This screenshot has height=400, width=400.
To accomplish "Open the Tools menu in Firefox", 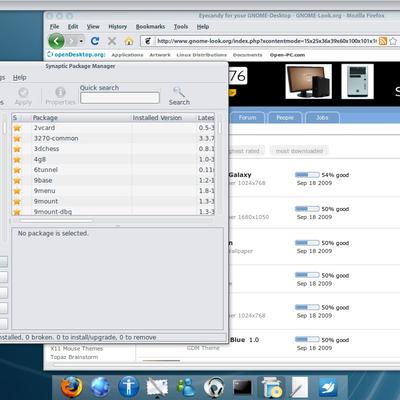I will click(181, 27).
